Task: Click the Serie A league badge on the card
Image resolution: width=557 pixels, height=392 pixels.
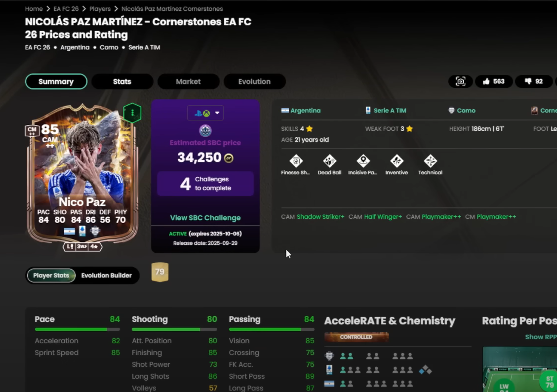Action: click(x=82, y=231)
